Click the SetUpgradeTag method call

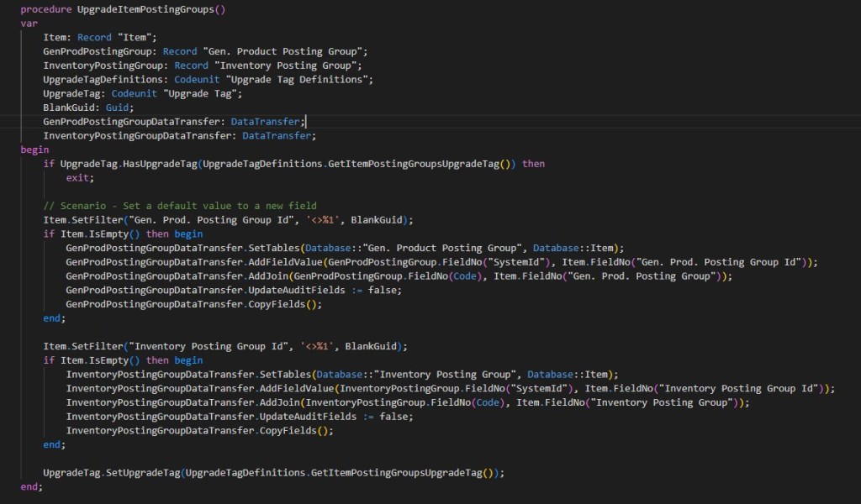pyautogui.click(x=141, y=473)
